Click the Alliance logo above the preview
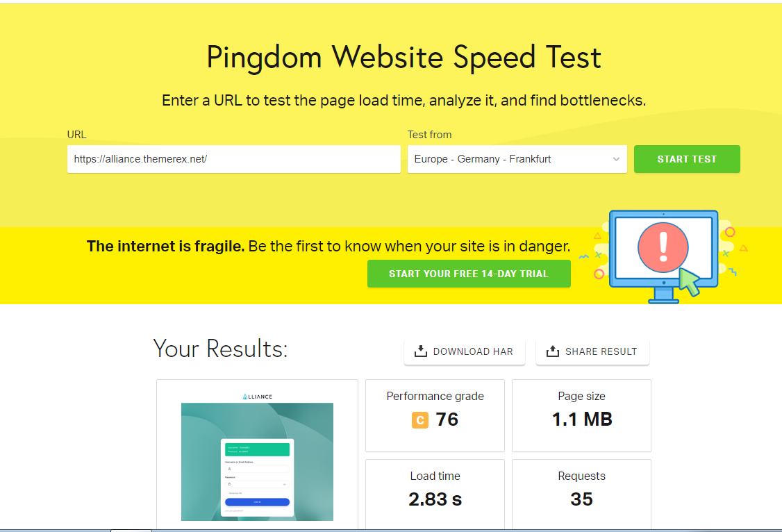 pos(258,397)
